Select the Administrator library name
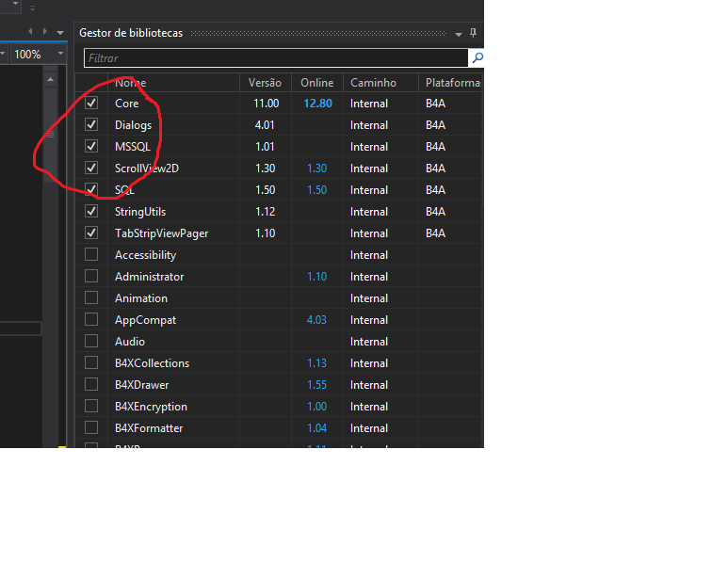The image size is (728, 578). (x=150, y=277)
